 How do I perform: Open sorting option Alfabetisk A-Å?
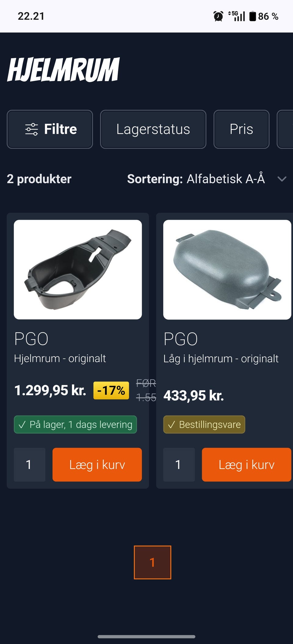226,179
